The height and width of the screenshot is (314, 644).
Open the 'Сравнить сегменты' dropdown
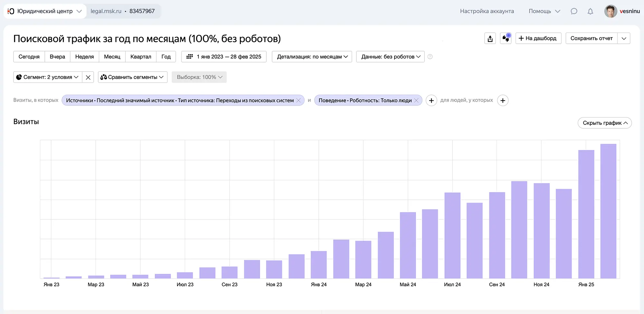tap(132, 77)
